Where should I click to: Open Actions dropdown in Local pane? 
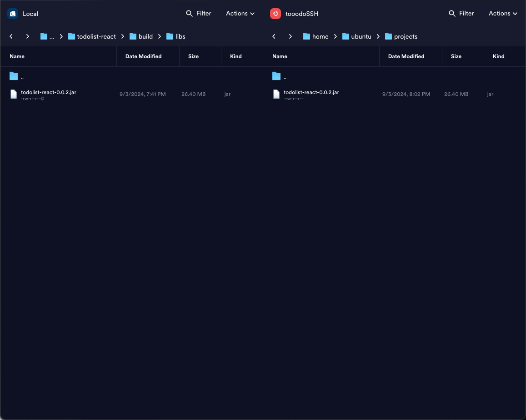(x=240, y=14)
